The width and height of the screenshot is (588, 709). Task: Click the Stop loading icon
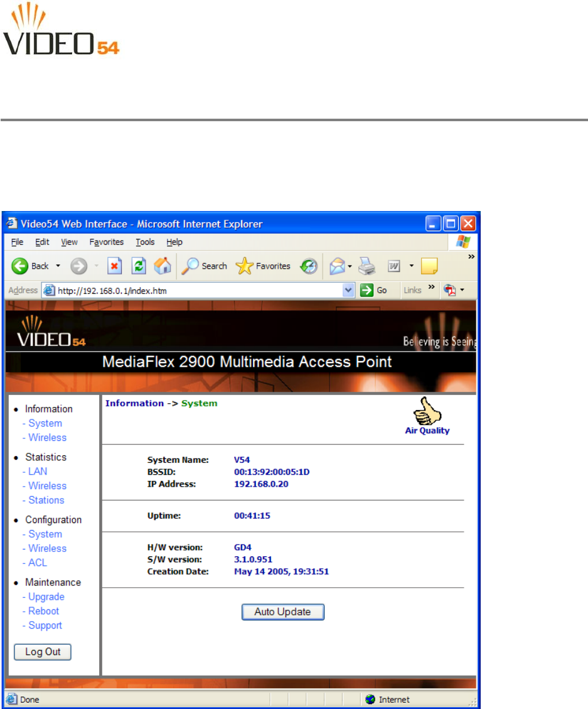tap(115, 266)
